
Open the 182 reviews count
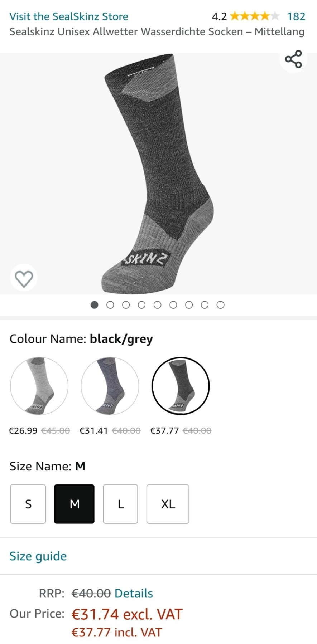296,16
